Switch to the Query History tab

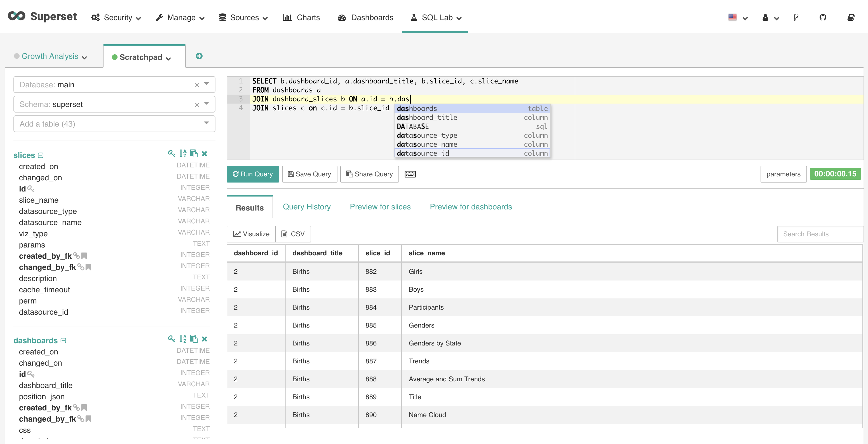click(306, 207)
